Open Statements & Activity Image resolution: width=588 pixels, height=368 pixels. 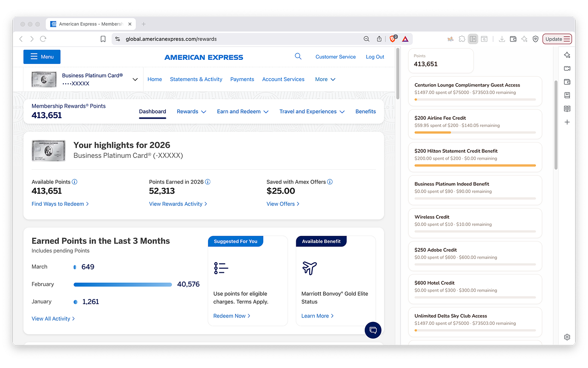196,79
